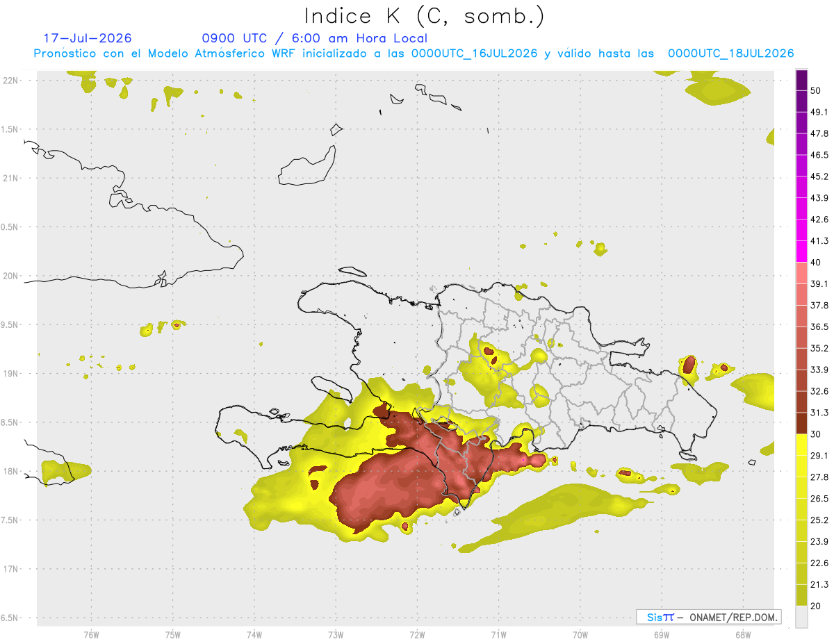This screenshot has width=834, height=644.
Task: Click the '69W' longitude label
Action: pos(661,634)
